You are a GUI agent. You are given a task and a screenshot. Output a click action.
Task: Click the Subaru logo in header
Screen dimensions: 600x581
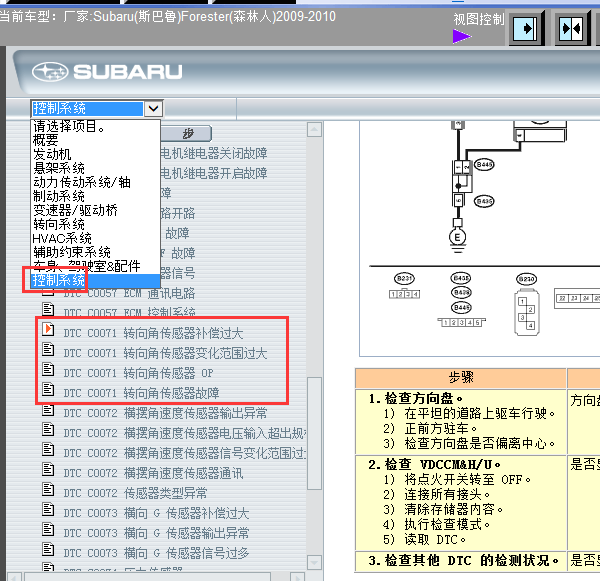point(107,72)
